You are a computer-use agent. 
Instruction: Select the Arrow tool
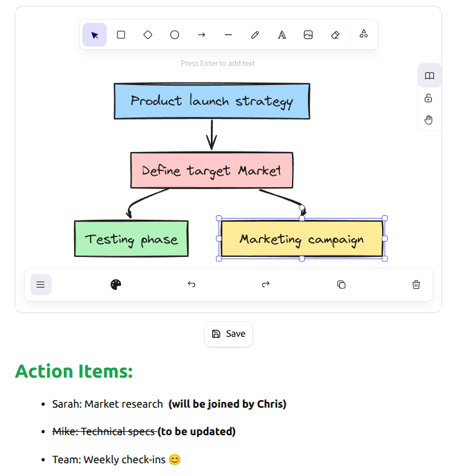(x=201, y=35)
